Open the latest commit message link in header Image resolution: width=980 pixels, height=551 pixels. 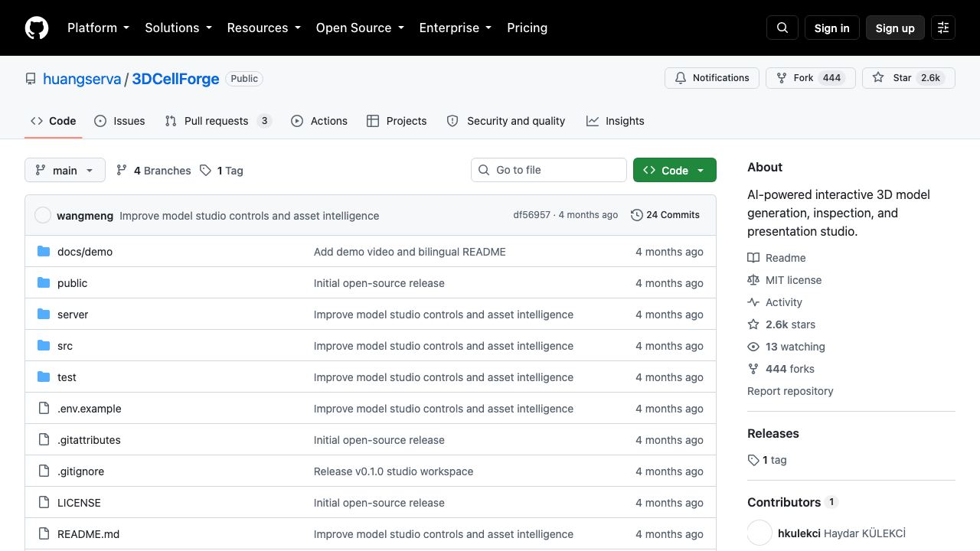click(250, 216)
